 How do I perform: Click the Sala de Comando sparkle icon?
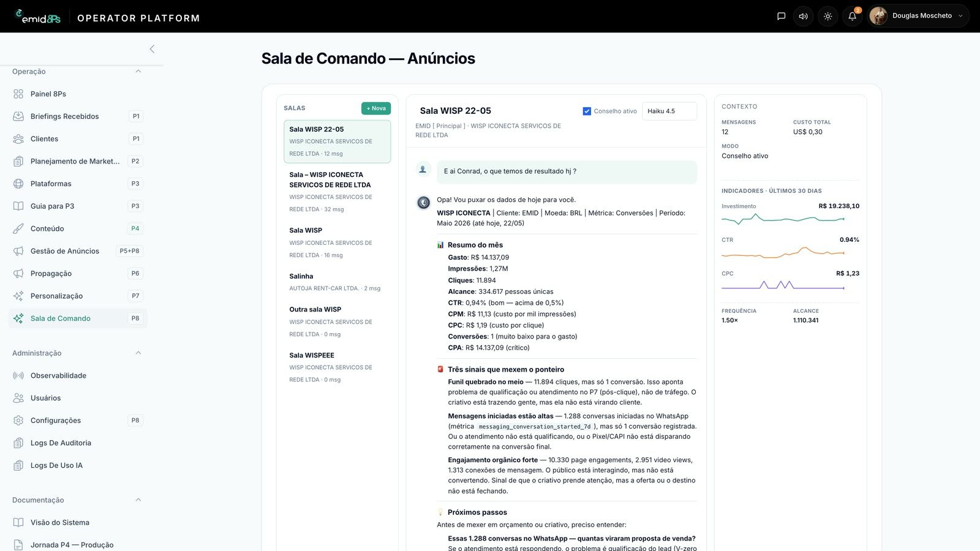coord(18,318)
